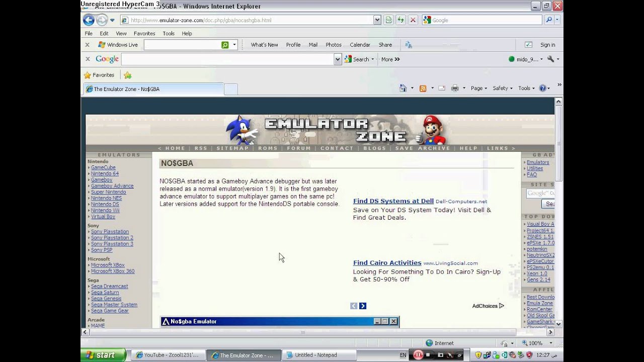Open the zoom level 100% dropdown

[551, 343]
